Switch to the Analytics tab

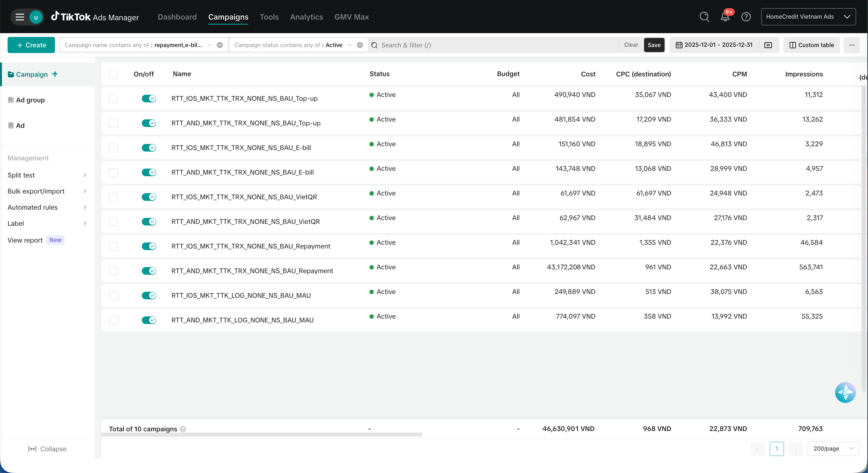point(306,17)
